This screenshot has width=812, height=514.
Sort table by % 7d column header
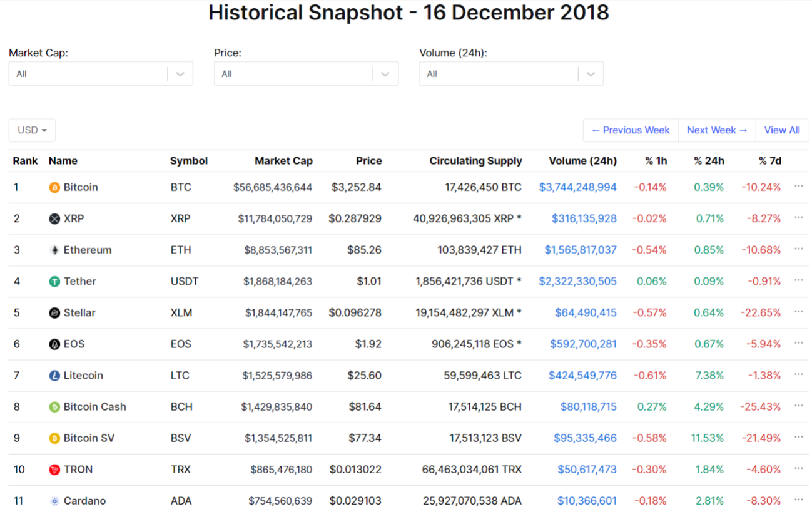coord(770,161)
